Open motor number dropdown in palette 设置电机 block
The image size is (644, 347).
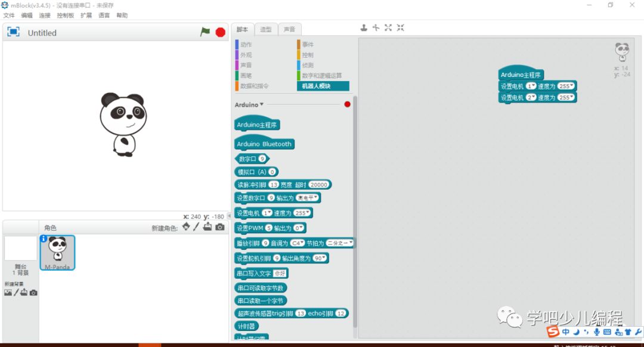coord(267,213)
